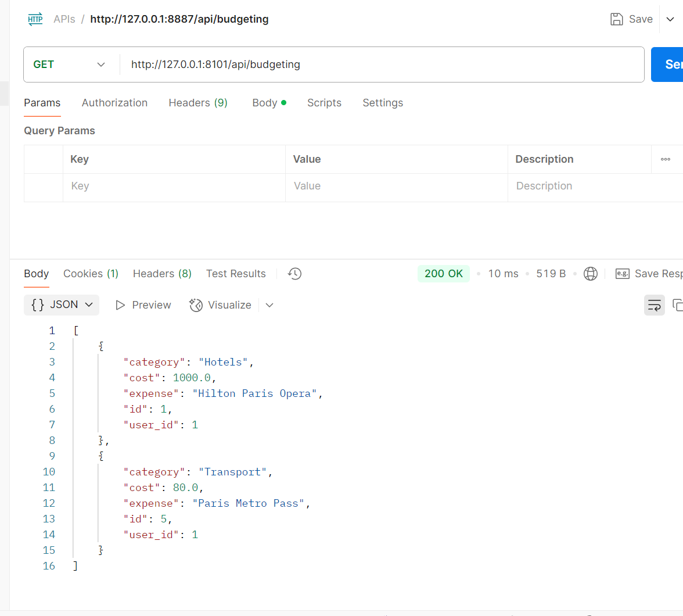Click the cost value 1000.0
683x616 pixels.
tap(192, 378)
